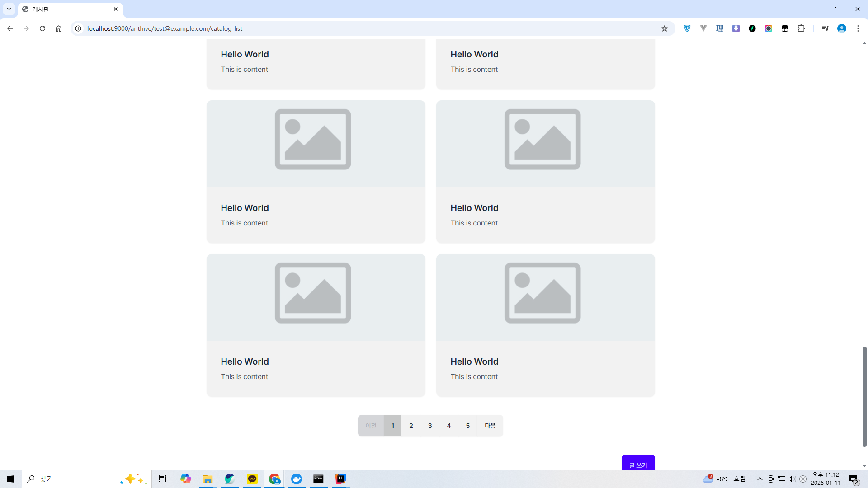The height and width of the screenshot is (488, 868).
Task: Open Chrome three-dot menu
Action: (x=858, y=28)
